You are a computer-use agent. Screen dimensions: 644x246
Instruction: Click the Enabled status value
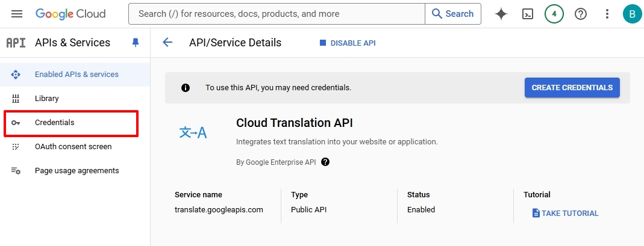(x=421, y=209)
